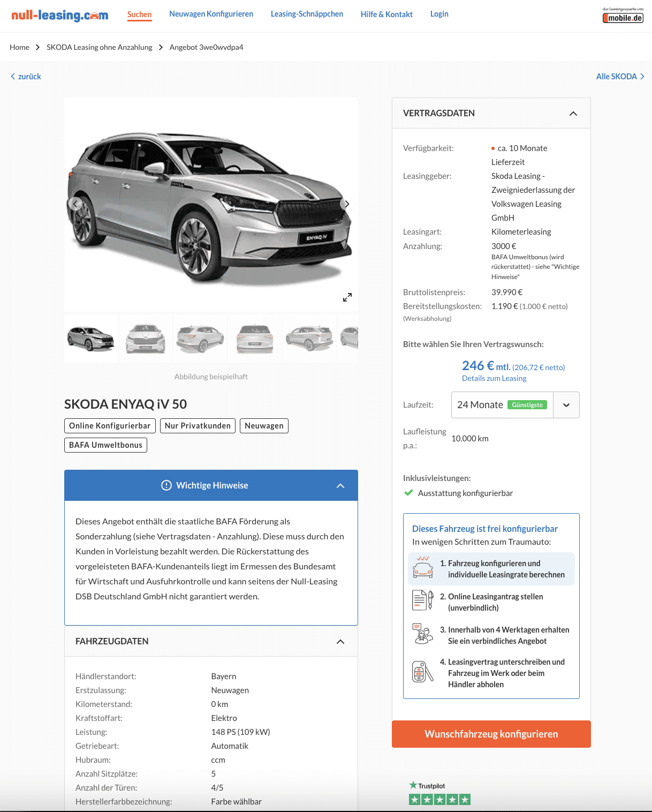The width and height of the screenshot is (652, 812).
Task: Click the 246 € mtl. price
Action: click(x=486, y=366)
